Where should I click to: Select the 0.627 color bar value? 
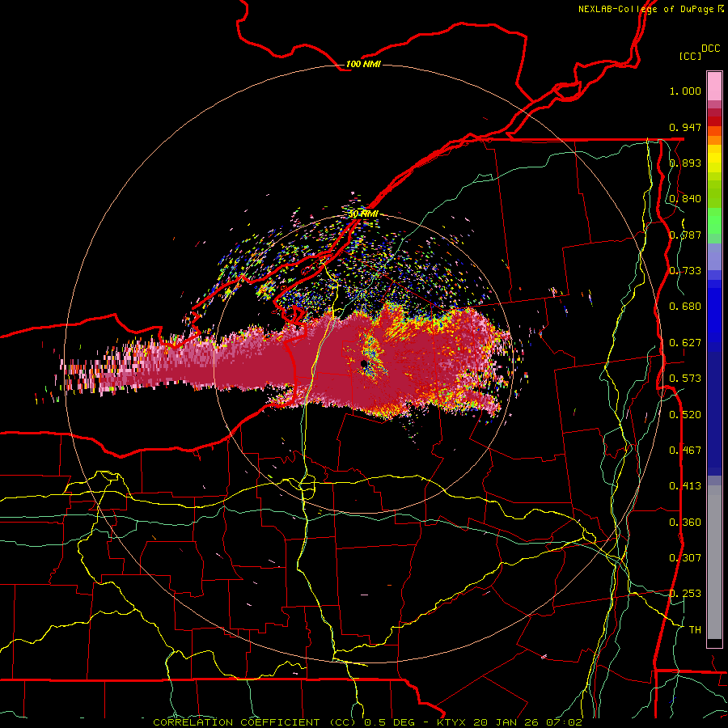685,343
